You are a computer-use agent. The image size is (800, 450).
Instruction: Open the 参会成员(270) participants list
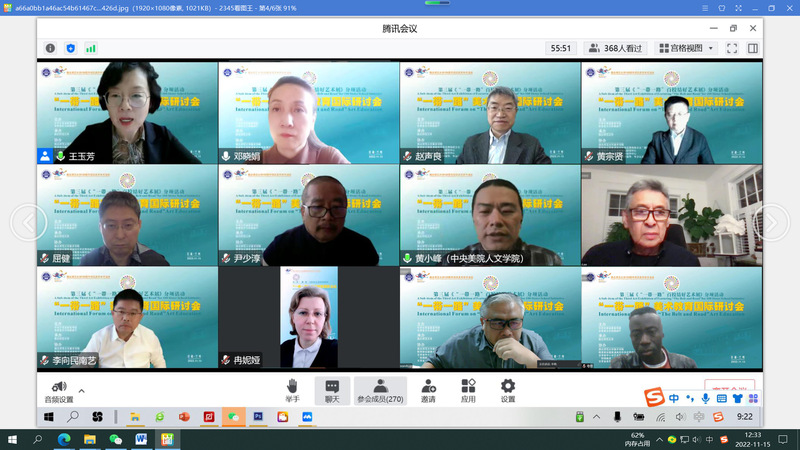(x=380, y=389)
